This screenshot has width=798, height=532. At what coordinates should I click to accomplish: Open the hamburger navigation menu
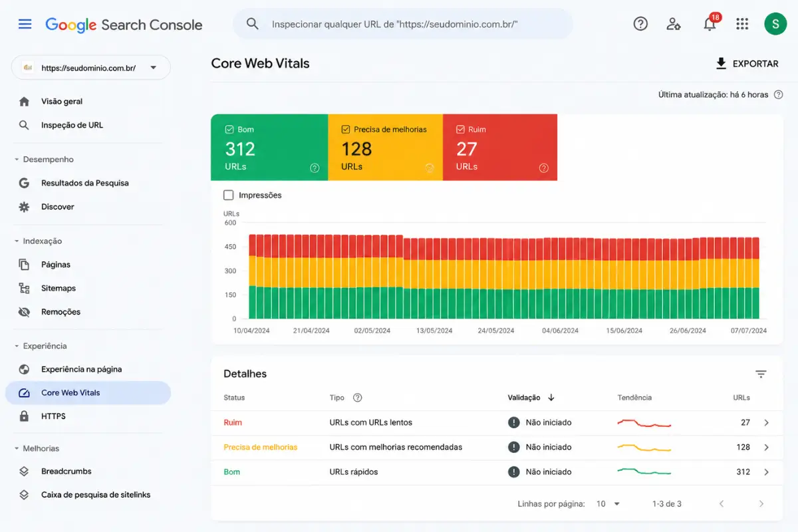tap(25, 25)
